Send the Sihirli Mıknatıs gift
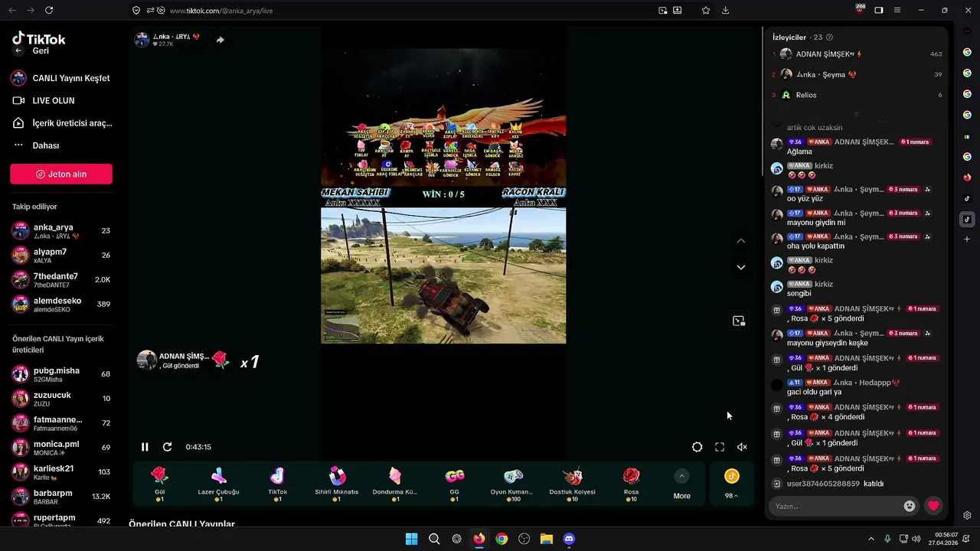This screenshot has height=551, width=980. (337, 484)
